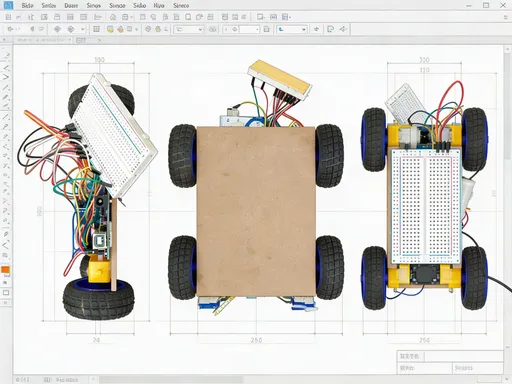
Task: Open the wide combo box before binoculars icon
Action: pos(189,29)
